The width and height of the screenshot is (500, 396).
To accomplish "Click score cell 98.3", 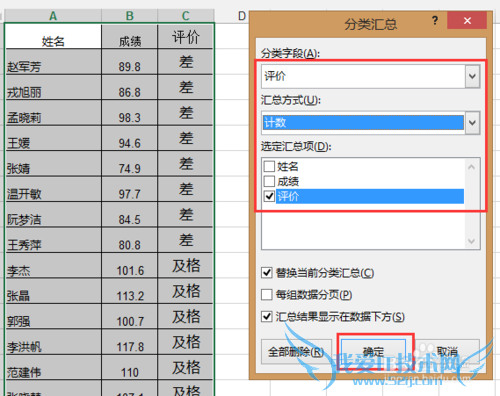I will tap(130, 113).
